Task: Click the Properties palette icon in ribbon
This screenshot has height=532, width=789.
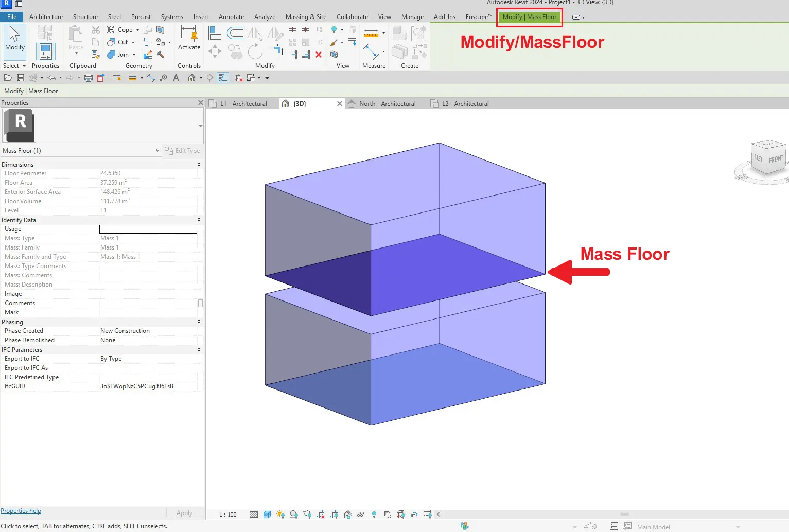Action: coord(45,51)
